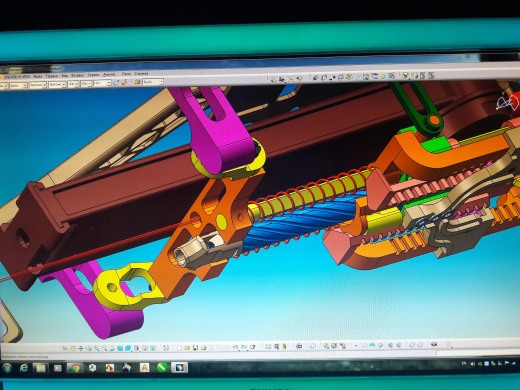The height and width of the screenshot is (390, 520).
Task: Open Google Chrome from the taskbar
Action: 75,368
